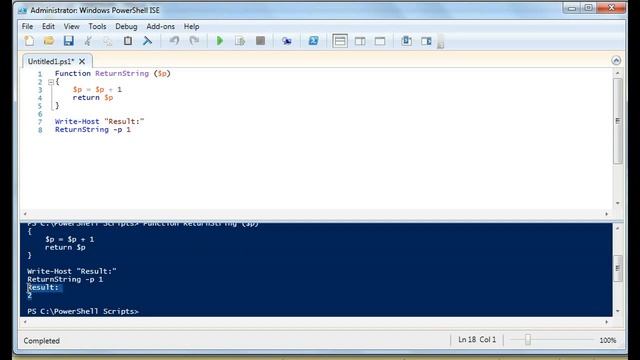Adjust the zoom slider in status bar
Image resolution: width=640 pixels, height=360 pixels.
[x=528, y=340]
